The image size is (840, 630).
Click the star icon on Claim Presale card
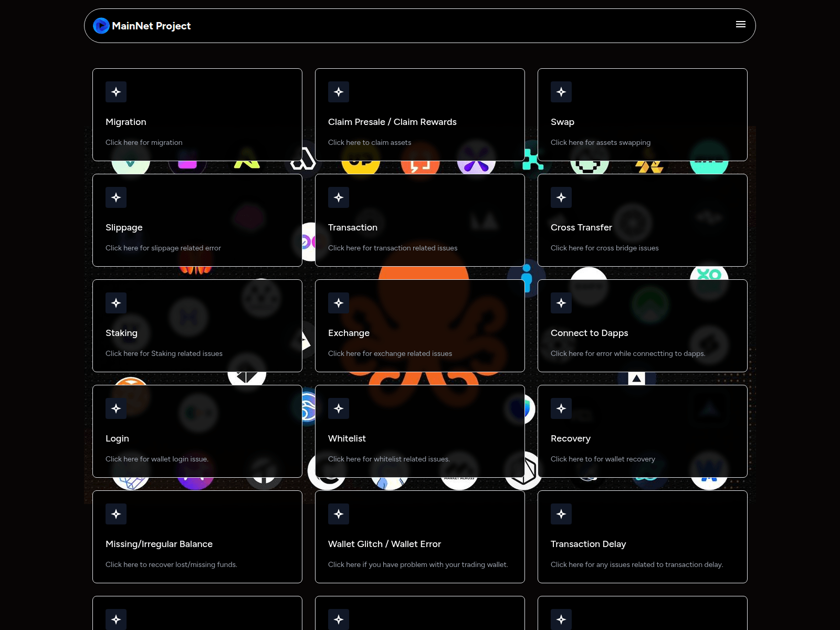pyautogui.click(x=339, y=92)
